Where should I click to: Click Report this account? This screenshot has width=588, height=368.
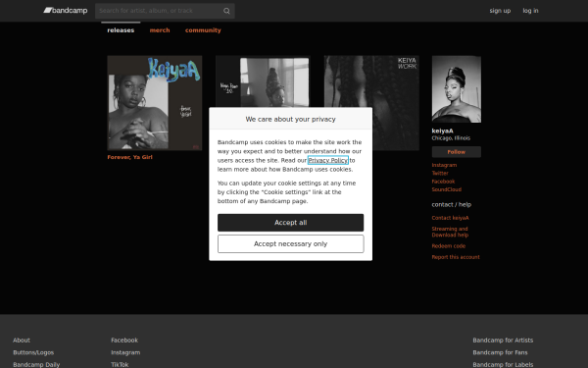456,257
